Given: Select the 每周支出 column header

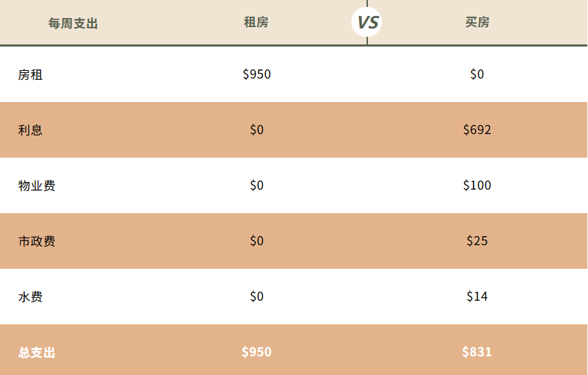Looking at the screenshot, I should [73, 24].
